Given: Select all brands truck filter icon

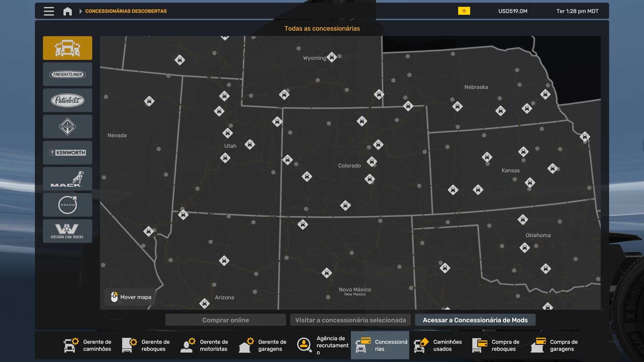Looking at the screenshot, I should click(x=67, y=48).
